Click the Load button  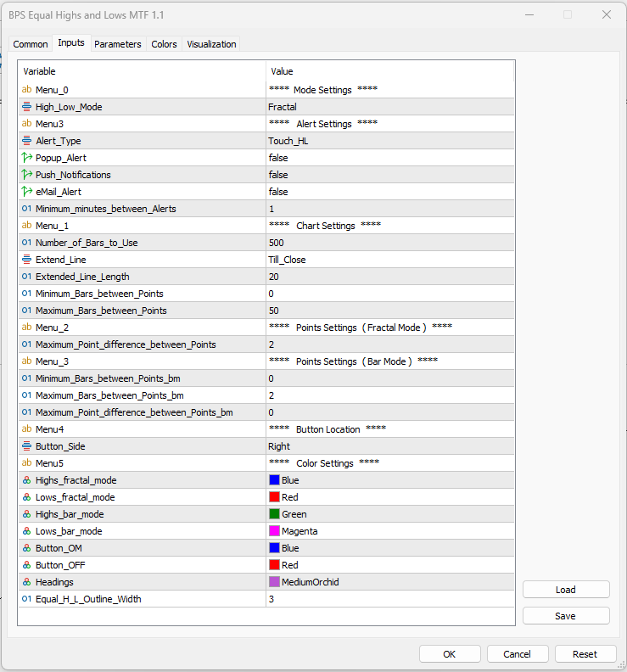click(566, 590)
